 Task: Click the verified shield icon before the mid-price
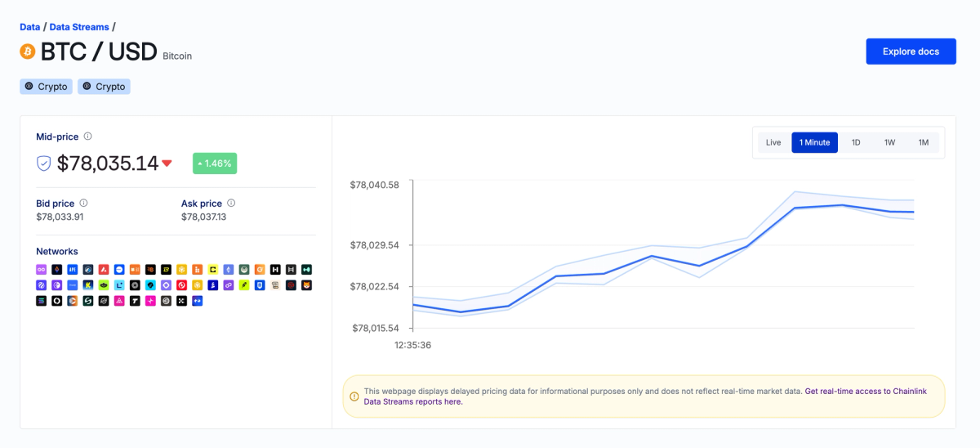[44, 164]
